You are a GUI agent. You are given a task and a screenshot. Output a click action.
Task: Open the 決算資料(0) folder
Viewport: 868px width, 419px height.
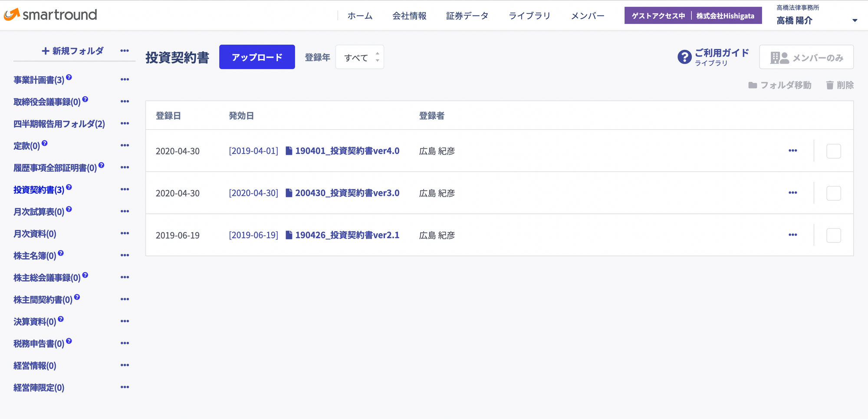click(35, 321)
